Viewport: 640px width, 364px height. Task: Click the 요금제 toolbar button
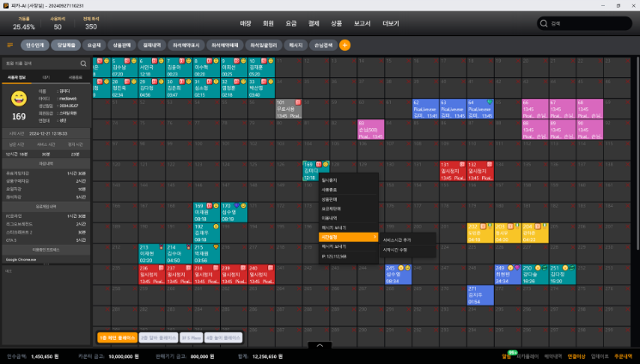click(x=94, y=45)
